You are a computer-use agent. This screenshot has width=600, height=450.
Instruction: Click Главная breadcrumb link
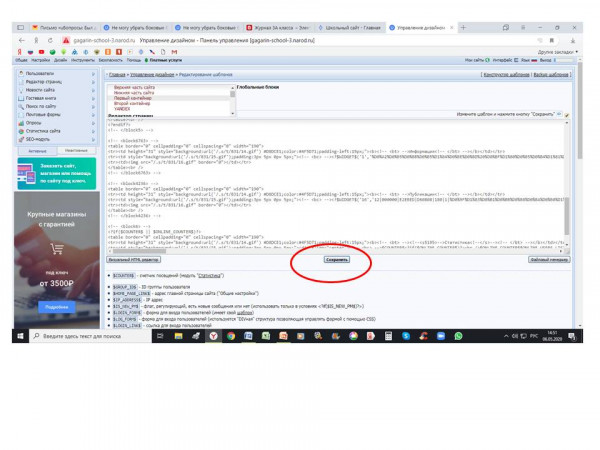pos(117,75)
